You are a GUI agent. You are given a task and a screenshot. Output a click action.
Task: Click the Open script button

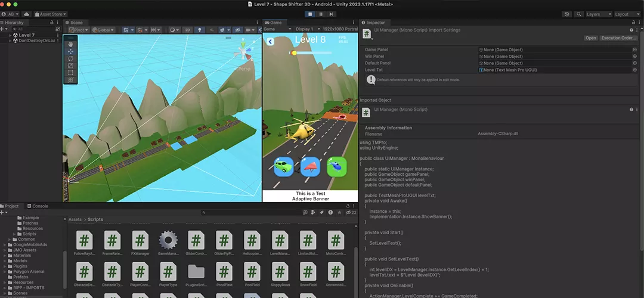(x=590, y=38)
